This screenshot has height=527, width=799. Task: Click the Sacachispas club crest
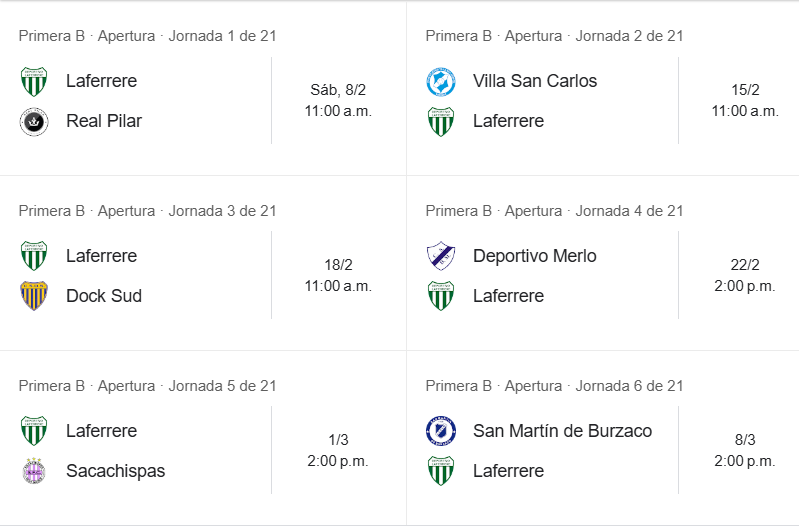[34, 471]
